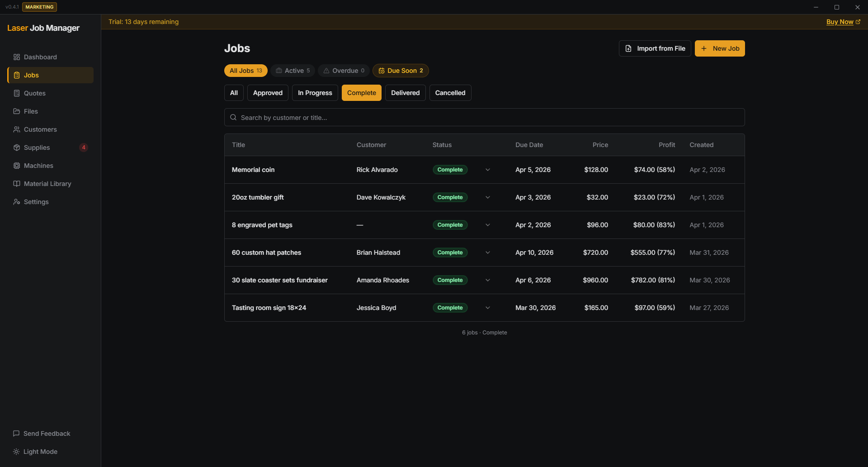Viewport: 868px width, 467px height.
Task: Open the Dashboard from the sidebar
Action: click(41, 57)
